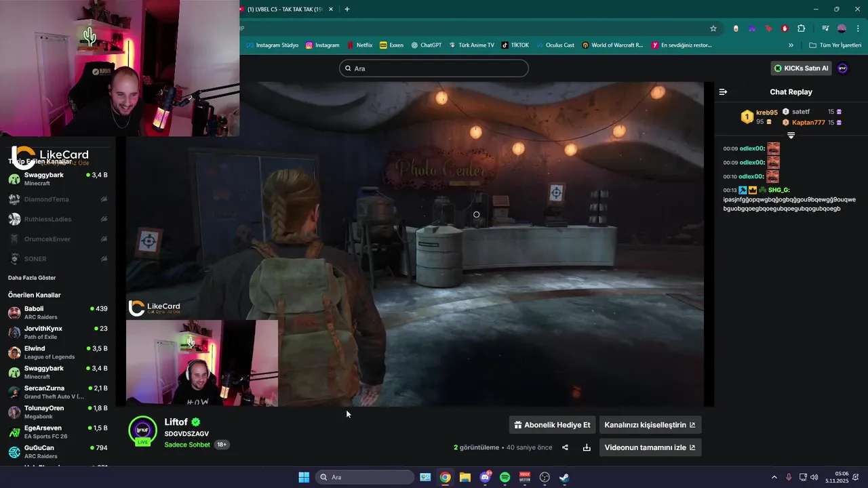
Task: Expand the gift leaderboard chevron
Action: pos(791,136)
